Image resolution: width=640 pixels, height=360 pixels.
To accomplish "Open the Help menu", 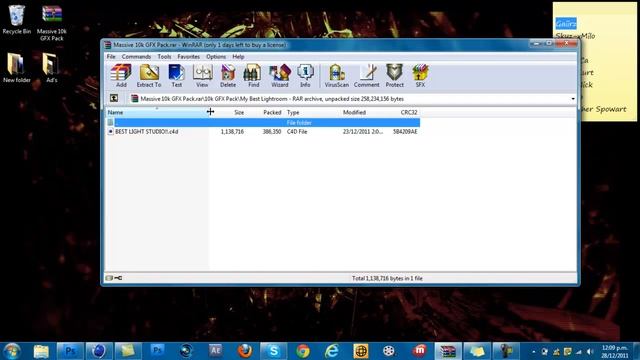I will [x=238, y=57].
